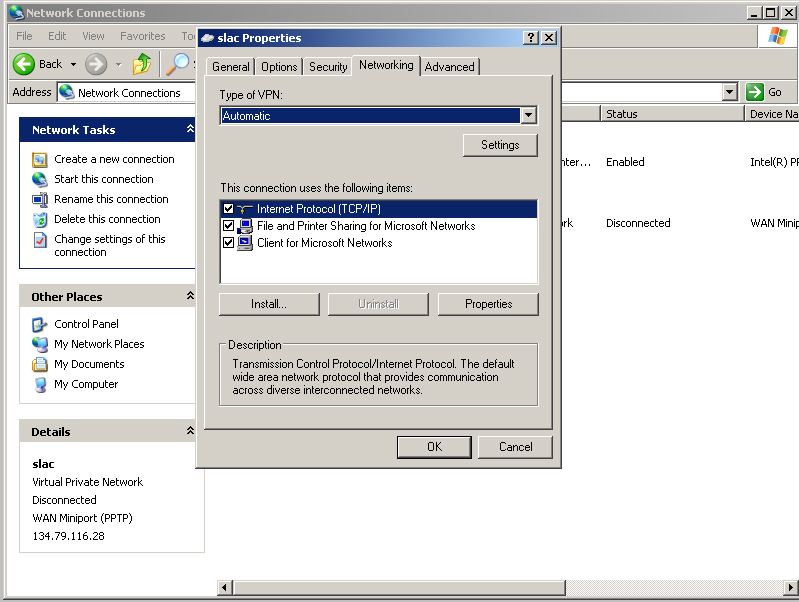799x602 pixels.
Task: Click Start this connection link
Action: click(x=104, y=179)
